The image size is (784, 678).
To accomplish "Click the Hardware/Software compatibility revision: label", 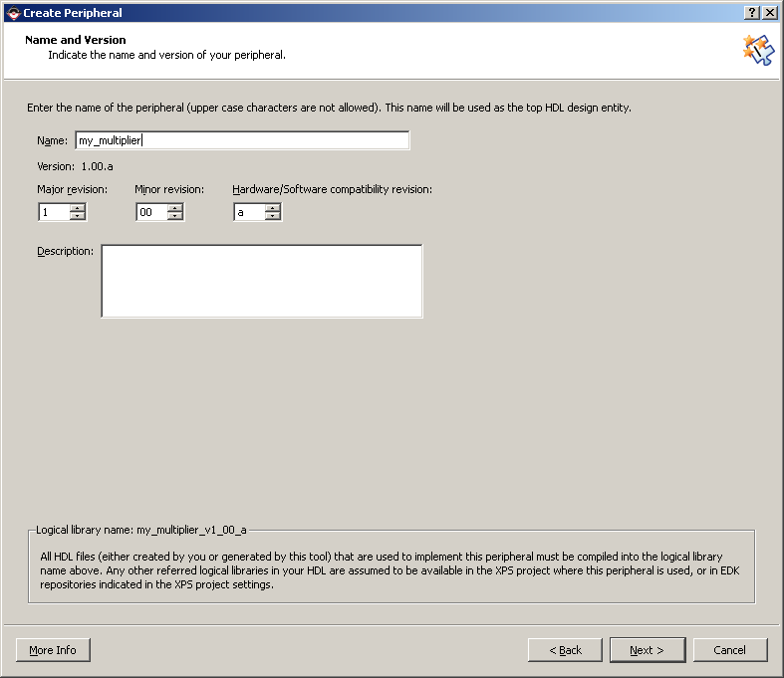I will coord(332,189).
